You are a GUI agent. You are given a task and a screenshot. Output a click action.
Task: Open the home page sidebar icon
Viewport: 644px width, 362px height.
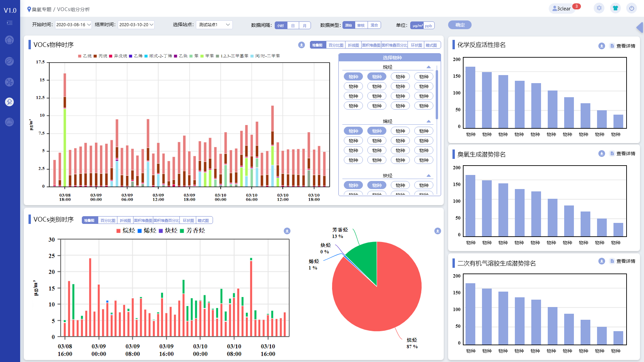(x=9, y=40)
